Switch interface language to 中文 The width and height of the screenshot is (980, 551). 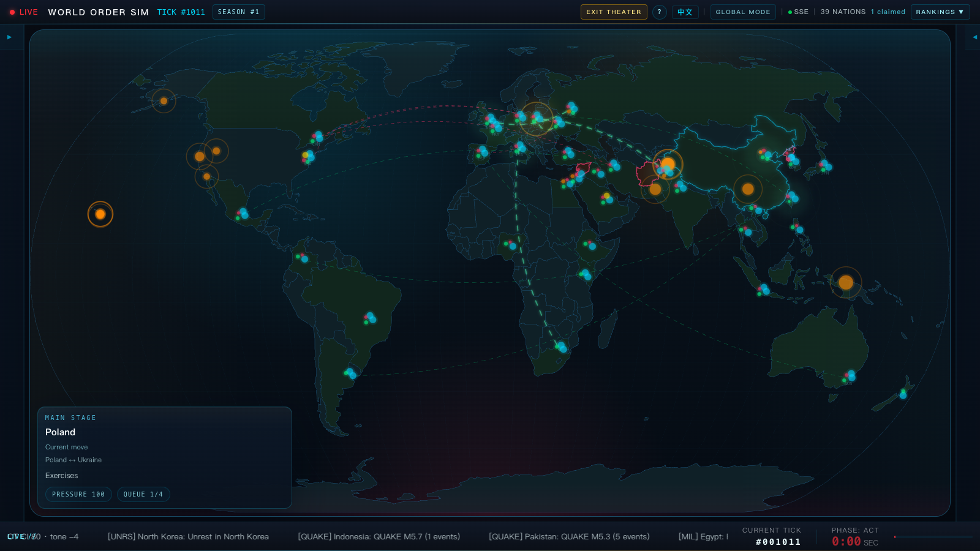[x=685, y=12]
